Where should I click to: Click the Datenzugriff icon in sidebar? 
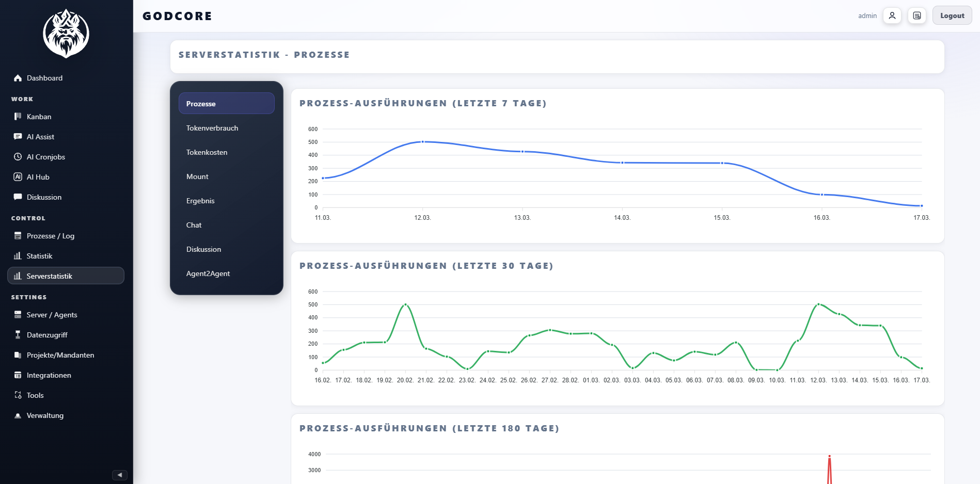18,335
